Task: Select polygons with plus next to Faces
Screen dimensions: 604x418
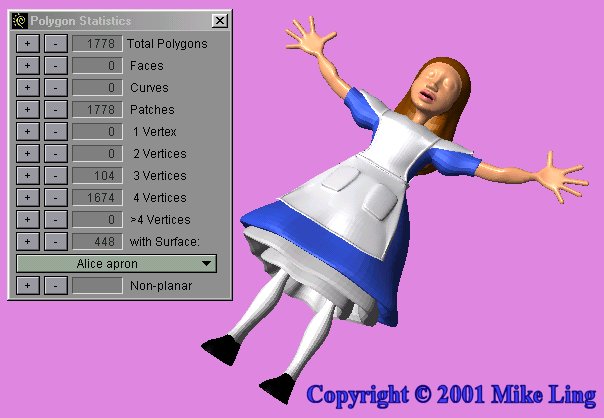Action: pos(29,66)
